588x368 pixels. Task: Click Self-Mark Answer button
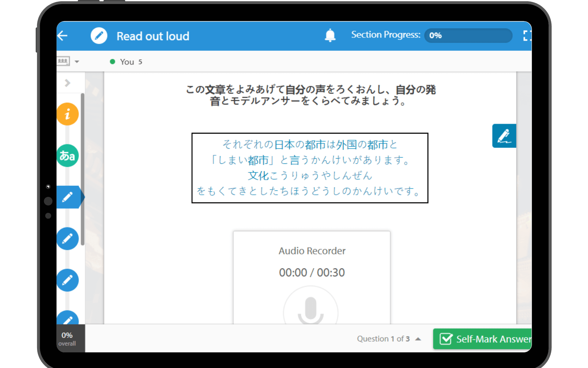pyautogui.click(x=483, y=339)
